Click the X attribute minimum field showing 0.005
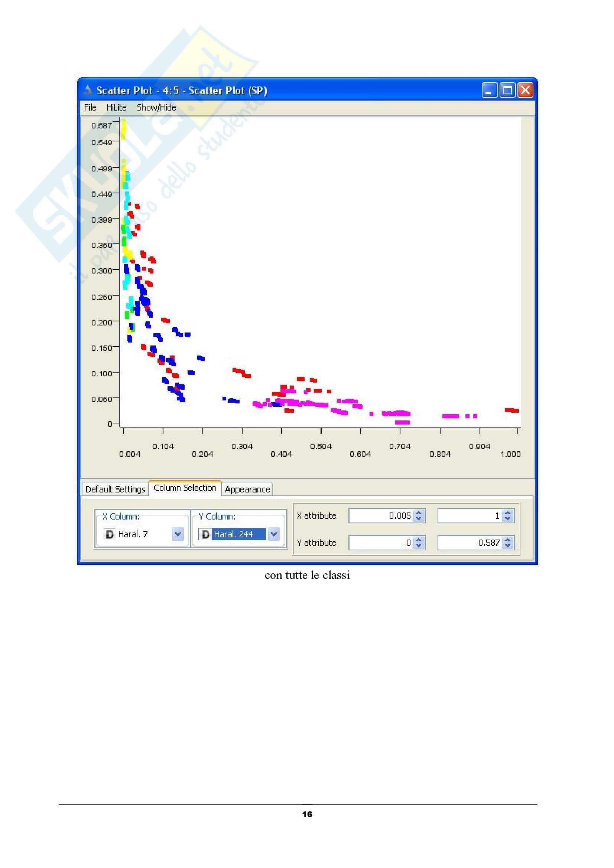This screenshot has height=868, width=614. [x=381, y=516]
